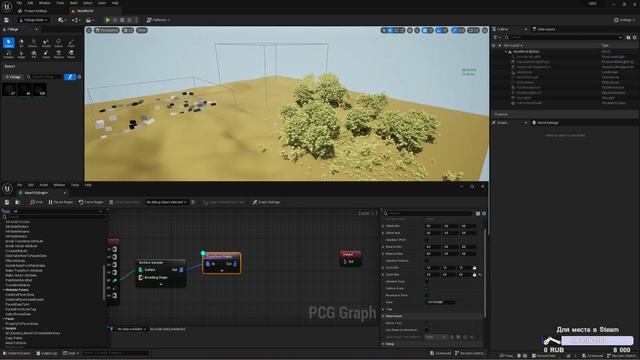Select the foliage Move tool
This screenshot has width=640, height=360.
(71, 54)
